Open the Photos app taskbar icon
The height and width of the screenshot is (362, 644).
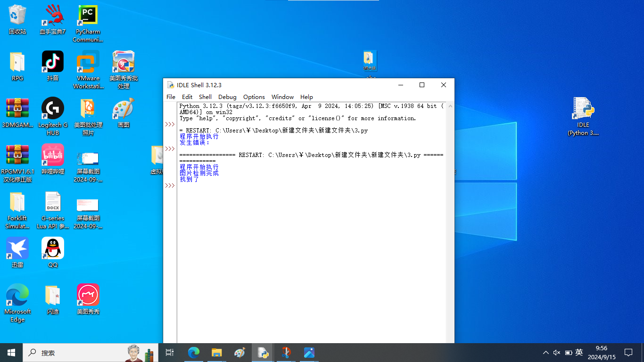click(x=309, y=353)
